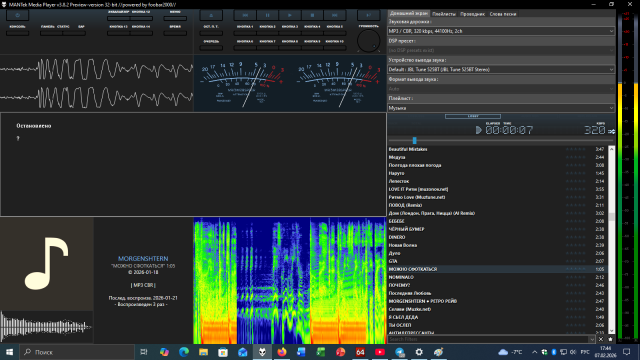Screen dimensions: 640x360
Task: Skip to the next track
Action: click(x=335, y=15)
